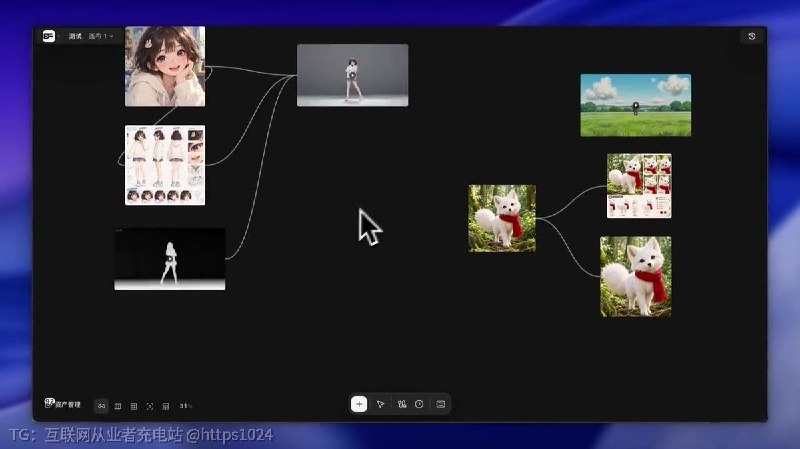This screenshot has height=449, width=800.
Task: Select the black silhouette pose video node
Action: (170, 259)
